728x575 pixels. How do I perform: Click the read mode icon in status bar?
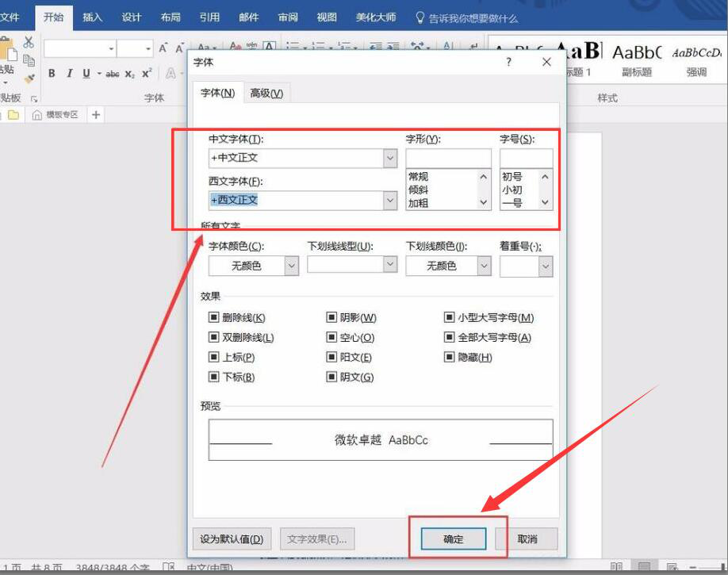point(616,566)
